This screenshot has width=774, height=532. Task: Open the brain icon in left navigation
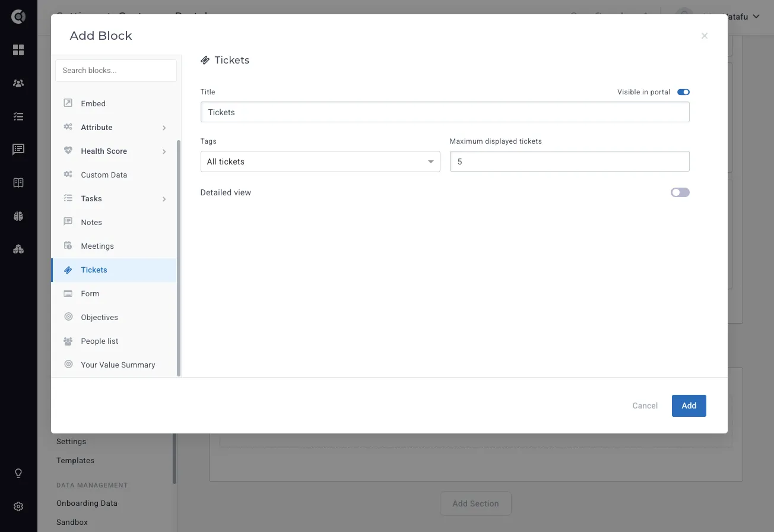pyautogui.click(x=18, y=216)
